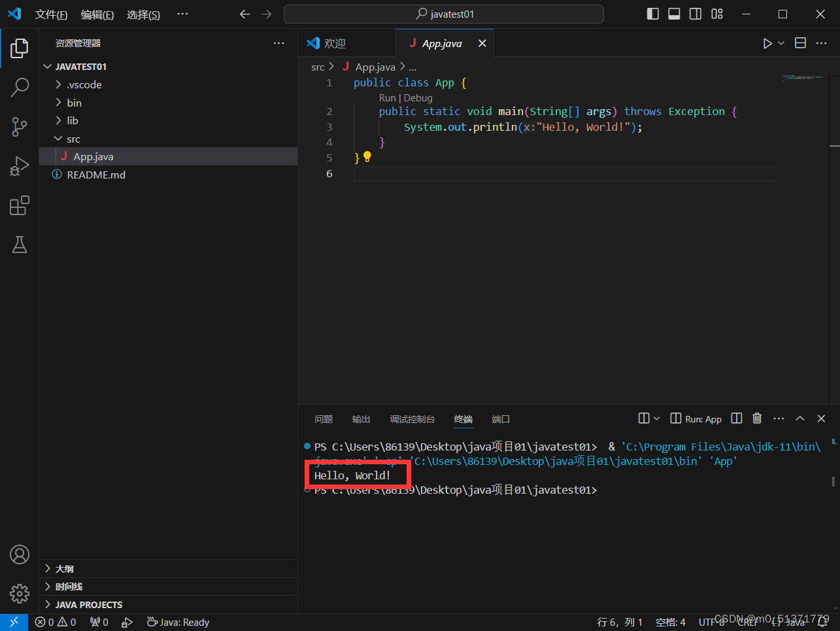Open the Accounts menu icon

[x=20, y=554]
